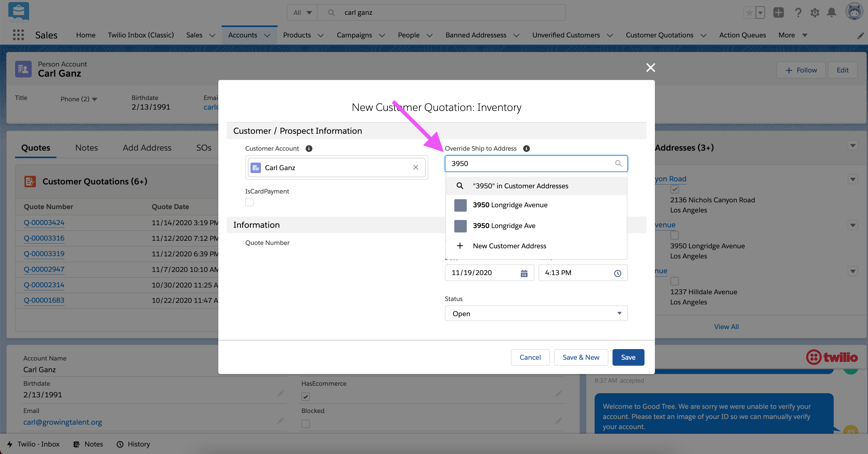This screenshot has height=454, width=868.
Task: Toggle the IsCardPayment checkbox
Action: (x=249, y=202)
